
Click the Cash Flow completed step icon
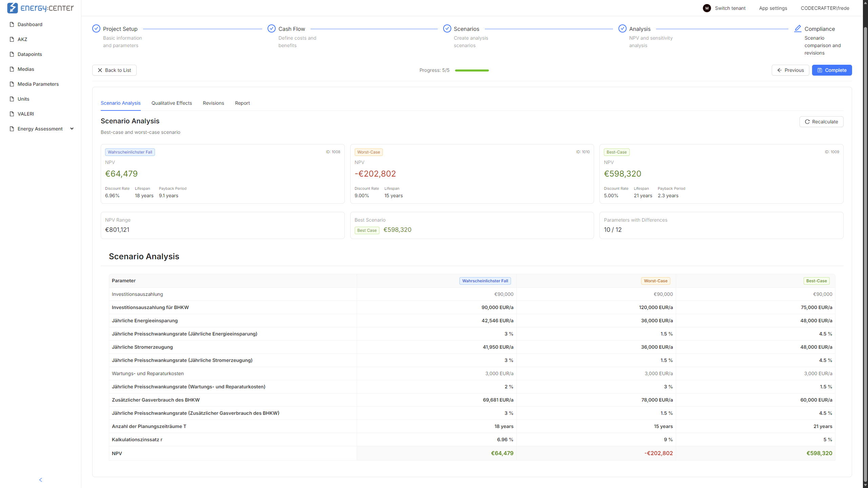[272, 28]
